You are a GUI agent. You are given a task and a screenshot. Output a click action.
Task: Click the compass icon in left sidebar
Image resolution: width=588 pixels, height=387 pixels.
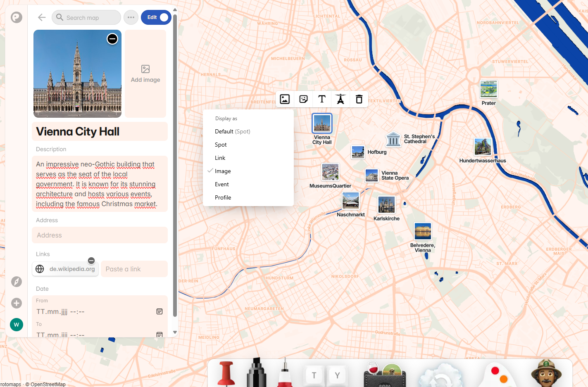[x=17, y=282]
